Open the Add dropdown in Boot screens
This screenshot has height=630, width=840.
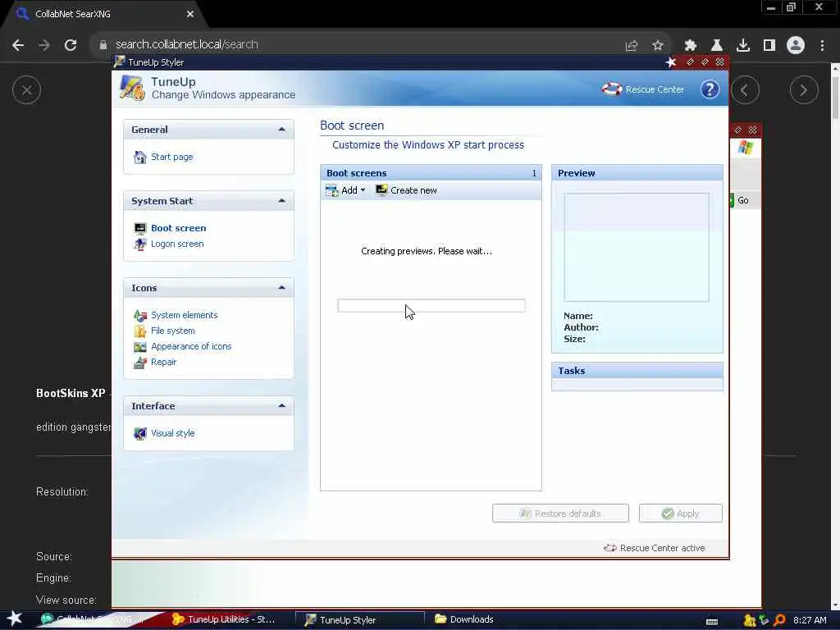363,190
